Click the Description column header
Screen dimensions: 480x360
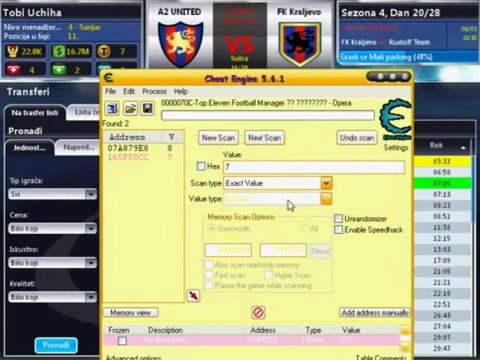[x=165, y=330]
